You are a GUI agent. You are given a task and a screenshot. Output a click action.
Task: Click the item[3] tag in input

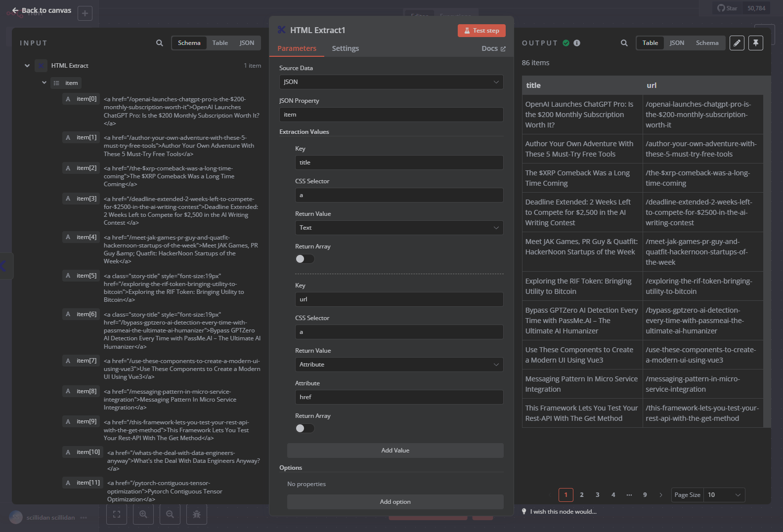click(x=81, y=199)
